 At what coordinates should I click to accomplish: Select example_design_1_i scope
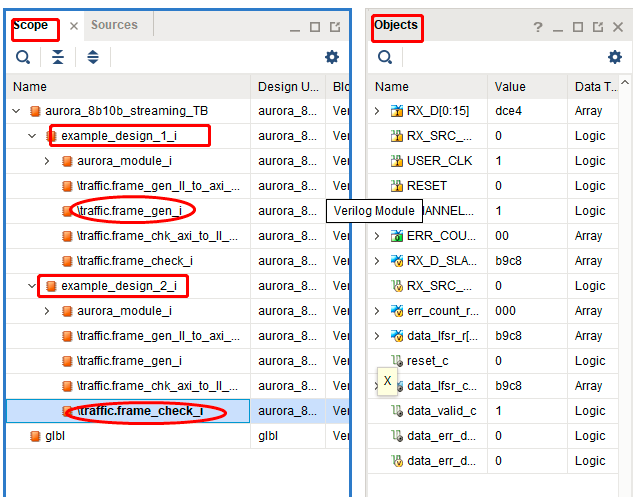click(x=119, y=136)
